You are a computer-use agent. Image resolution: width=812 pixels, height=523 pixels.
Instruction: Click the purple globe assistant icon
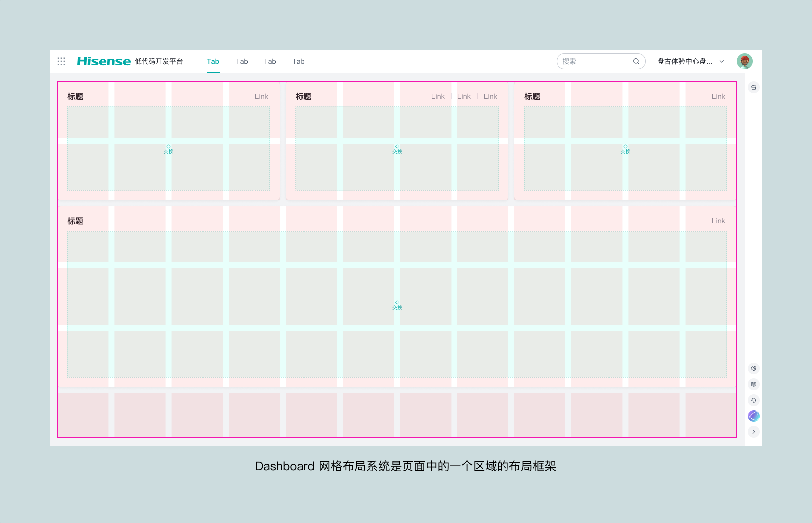click(754, 416)
